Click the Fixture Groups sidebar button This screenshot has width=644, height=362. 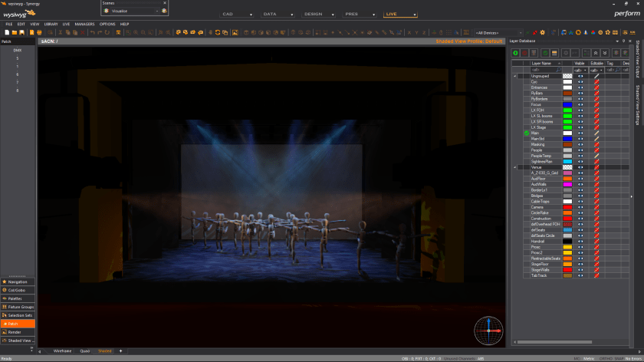click(x=18, y=307)
